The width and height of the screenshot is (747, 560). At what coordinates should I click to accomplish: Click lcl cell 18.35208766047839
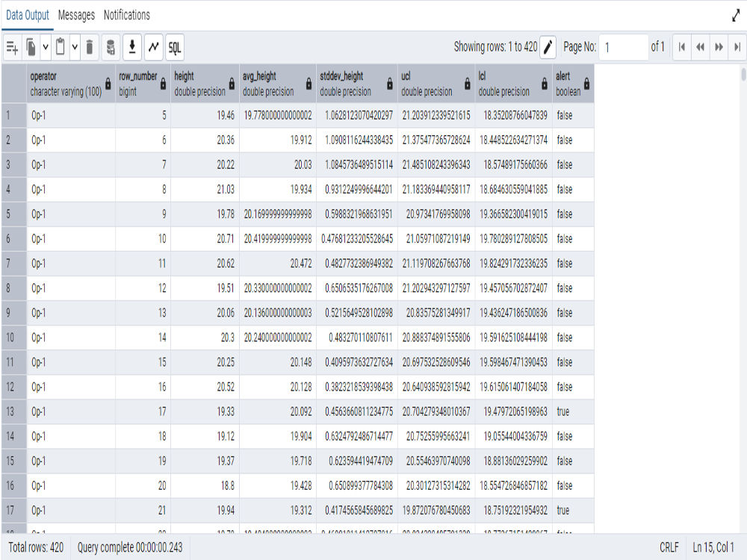click(514, 115)
